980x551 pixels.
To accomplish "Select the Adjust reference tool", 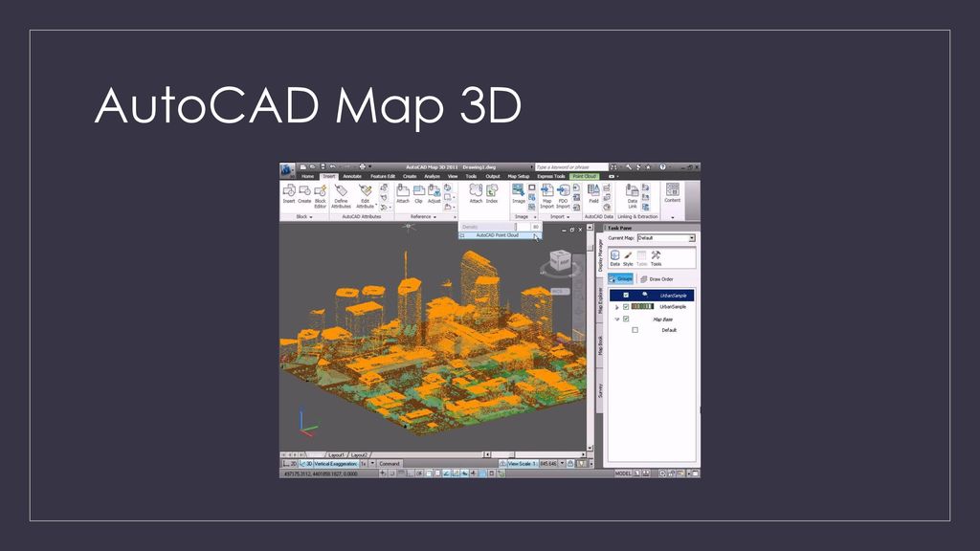I will pos(434,193).
